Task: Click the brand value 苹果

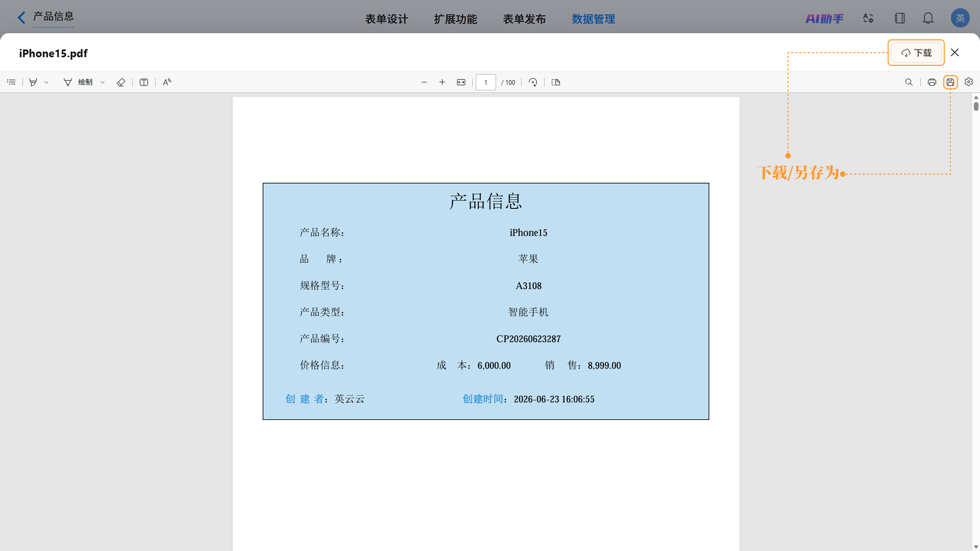Action: click(x=529, y=259)
